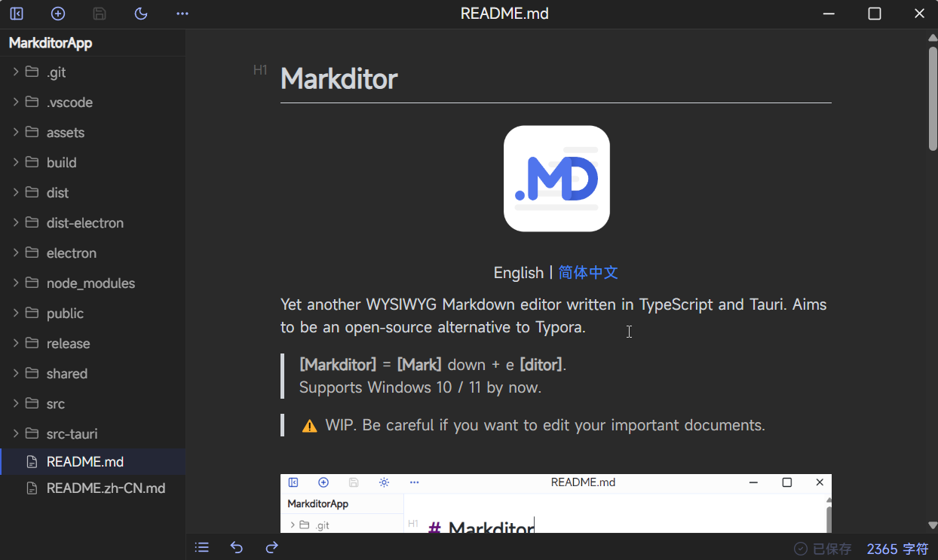Click the README.zh-CN.md file icon
938x560 pixels.
(x=32, y=488)
